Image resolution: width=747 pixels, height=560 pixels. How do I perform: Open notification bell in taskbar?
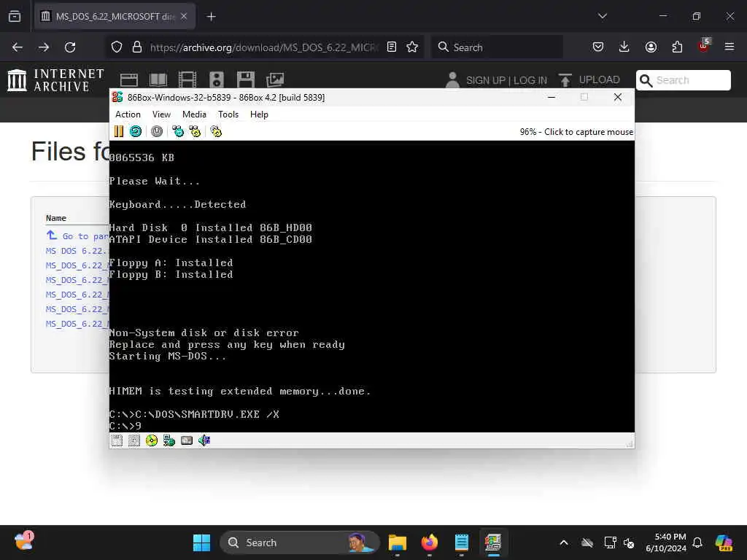pos(697,542)
